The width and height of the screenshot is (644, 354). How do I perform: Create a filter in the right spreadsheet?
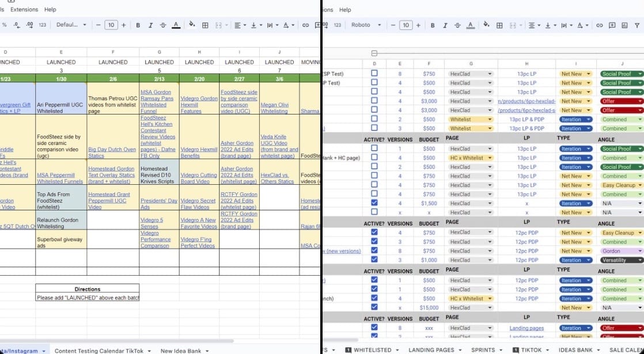637,25
